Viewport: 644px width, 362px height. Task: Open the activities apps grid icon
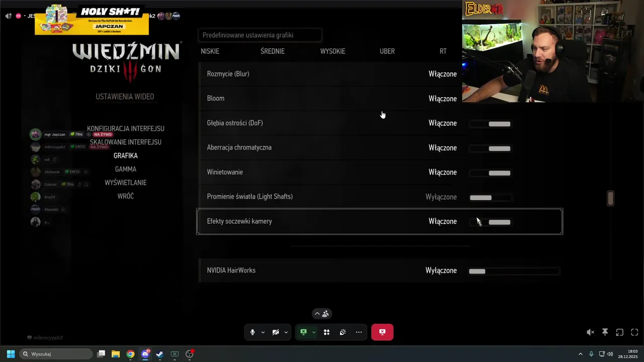(x=327, y=332)
